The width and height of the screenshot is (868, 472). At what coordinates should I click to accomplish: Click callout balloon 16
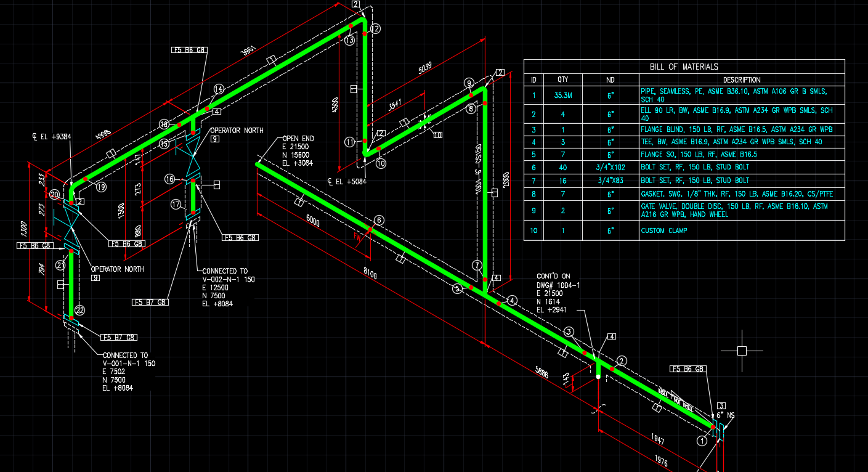pos(170,179)
